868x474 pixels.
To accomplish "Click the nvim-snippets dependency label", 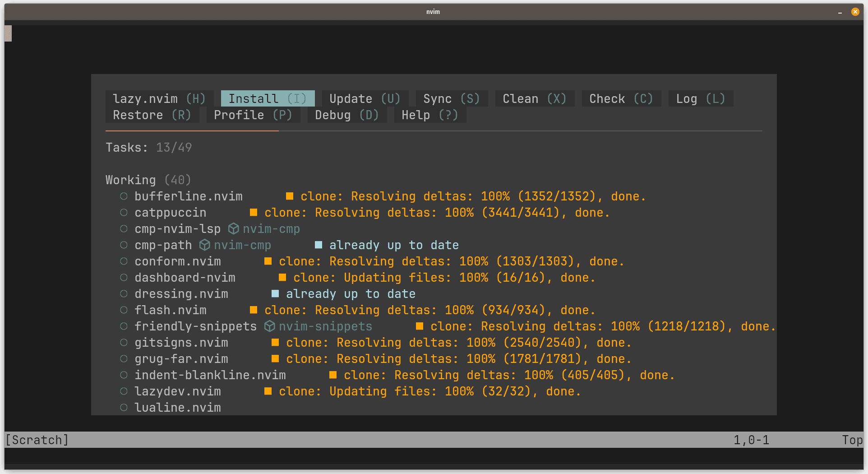I will coord(325,326).
